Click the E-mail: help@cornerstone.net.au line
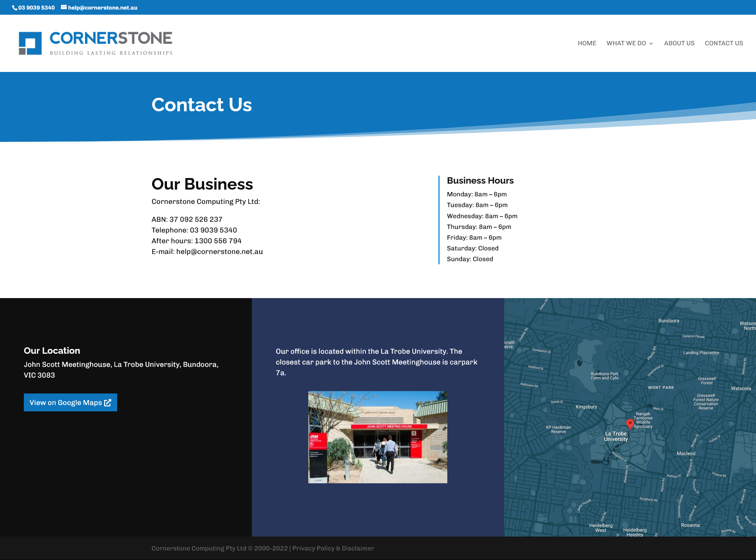The height and width of the screenshot is (560, 756). pos(207,252)
